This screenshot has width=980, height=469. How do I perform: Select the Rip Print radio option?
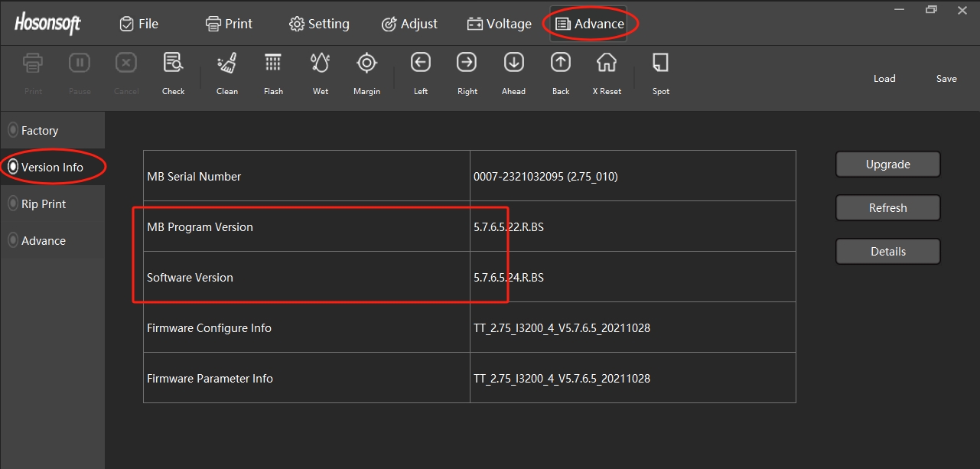coord(13,204)
